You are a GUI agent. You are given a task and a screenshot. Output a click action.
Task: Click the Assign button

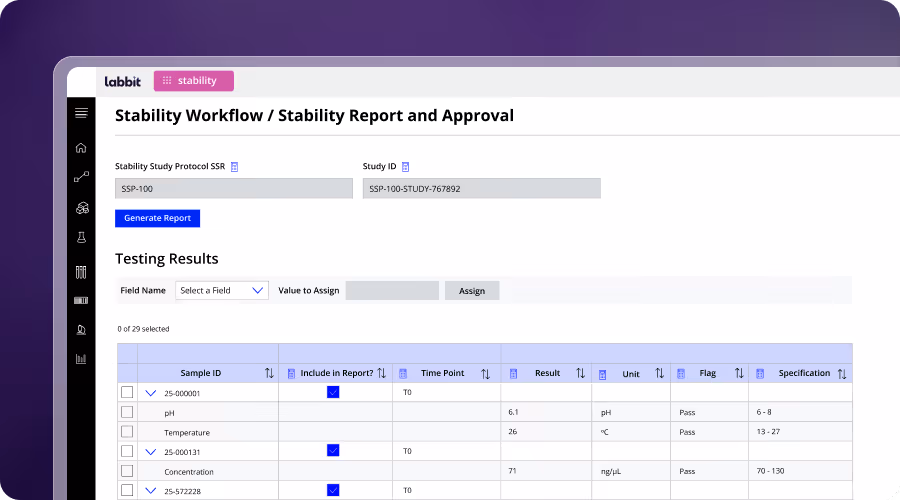pyautogui.click(x=472, y=291)
